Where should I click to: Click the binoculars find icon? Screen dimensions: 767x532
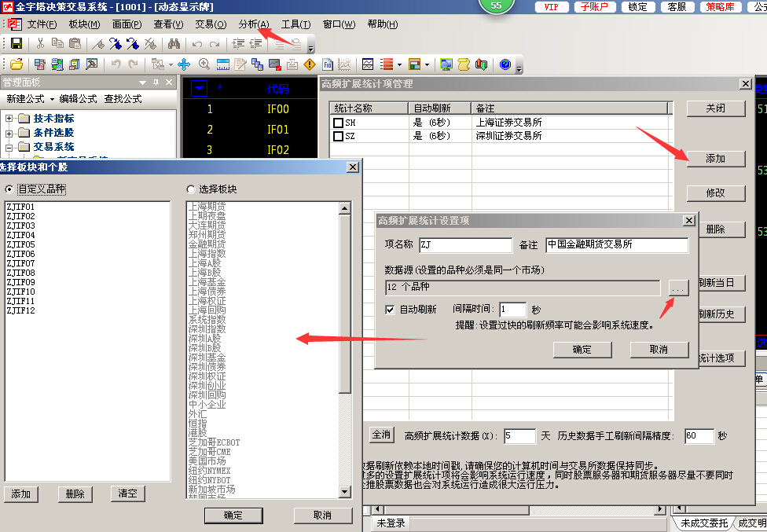pyautogui.click(x=175, y=44)
